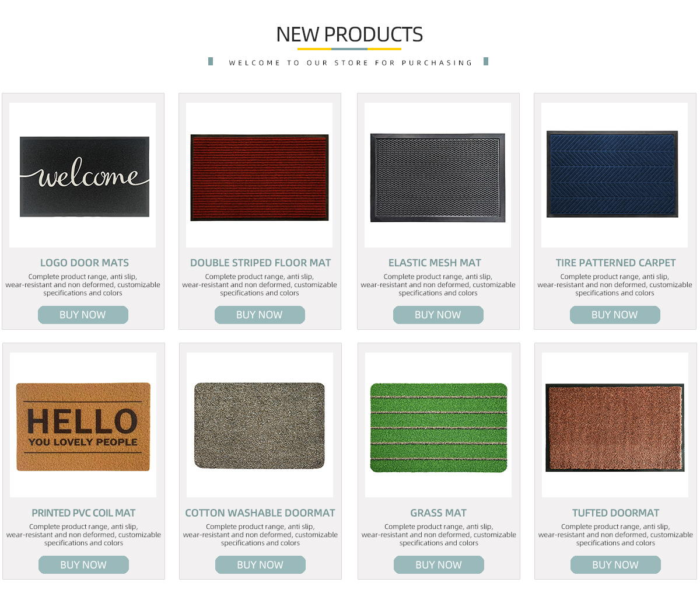Click Buy Now for Elastic Mesh Mat

pos(438,315)
